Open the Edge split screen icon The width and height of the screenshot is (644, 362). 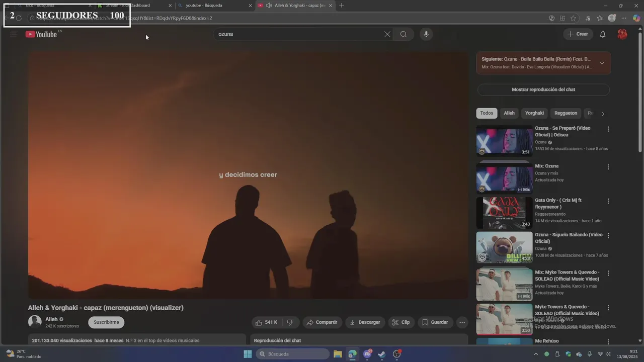coord(562,18)
